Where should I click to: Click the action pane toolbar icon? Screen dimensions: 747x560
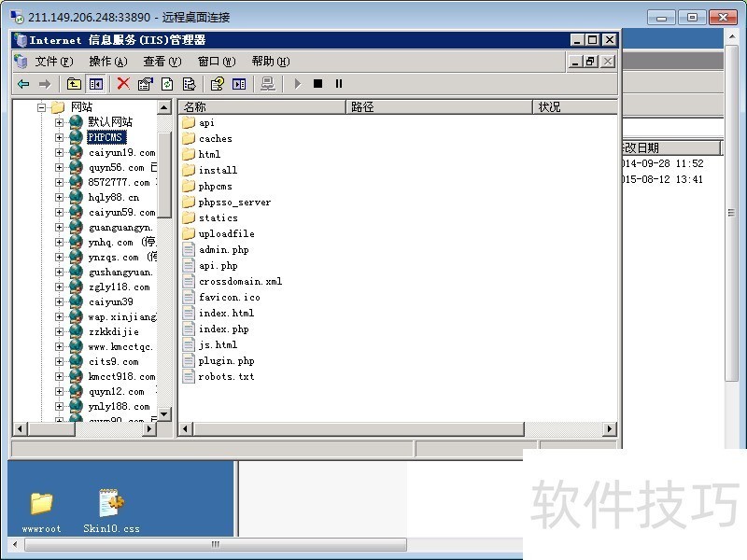[239, 84]
